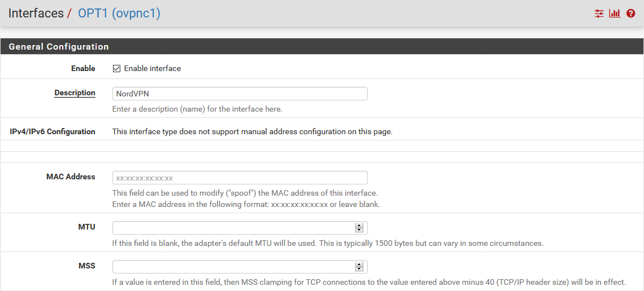The image size is (644, 291).
Task: Go to Interfaces breadcrumb
Action: pos(36,14)
